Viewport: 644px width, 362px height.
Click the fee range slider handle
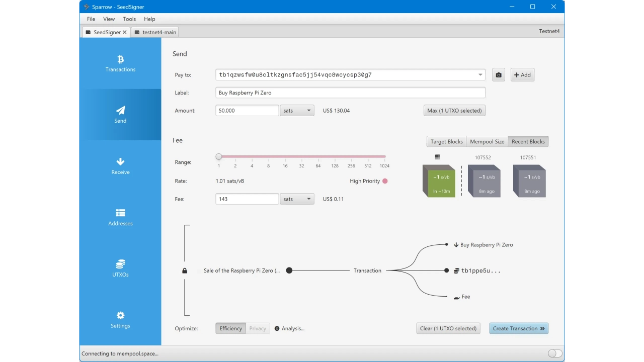pyautogui.click(x=219, y=157)
